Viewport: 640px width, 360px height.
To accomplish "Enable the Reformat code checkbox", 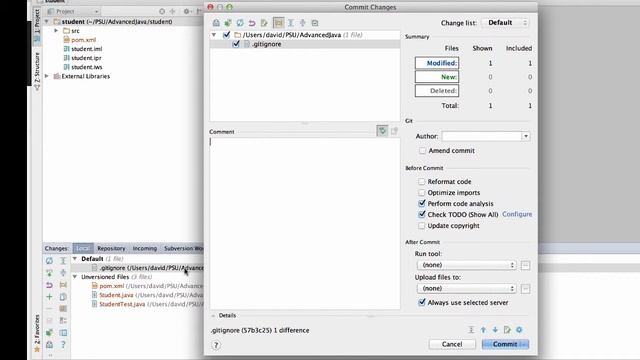I will 422,181.
